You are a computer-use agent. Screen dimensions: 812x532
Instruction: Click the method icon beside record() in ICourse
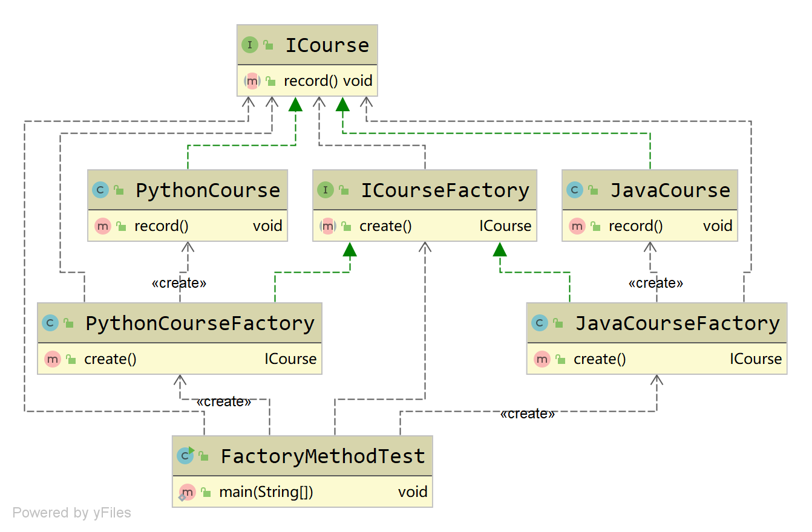pyautogui.click(x=252, y=81)
